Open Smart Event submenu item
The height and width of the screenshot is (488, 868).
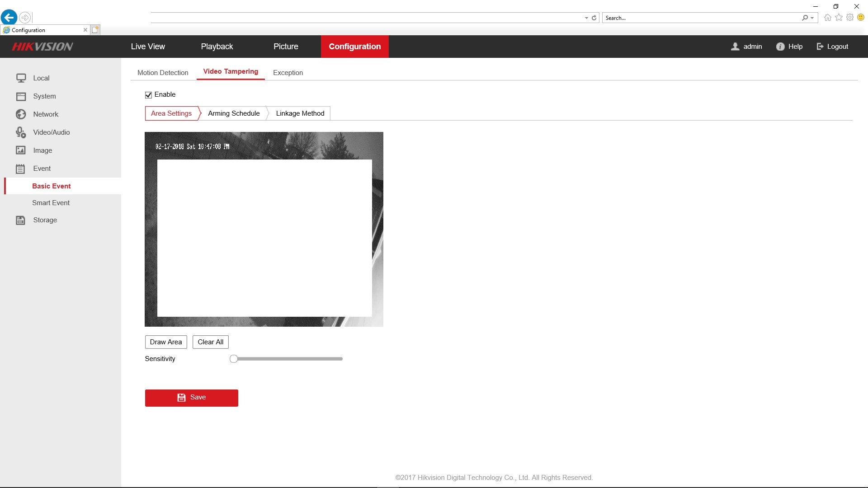[x=51, y=203]
